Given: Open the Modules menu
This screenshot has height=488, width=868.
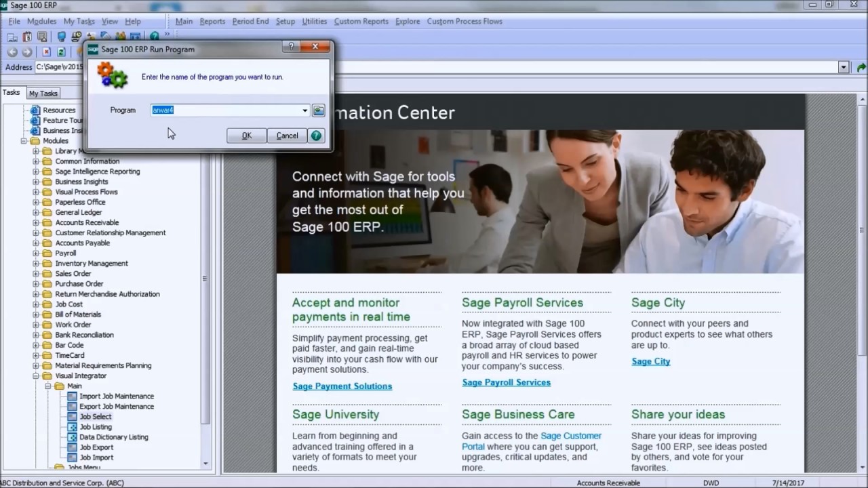Looking at the screenshot, I should pyautogui.click(x=42, y=22).
